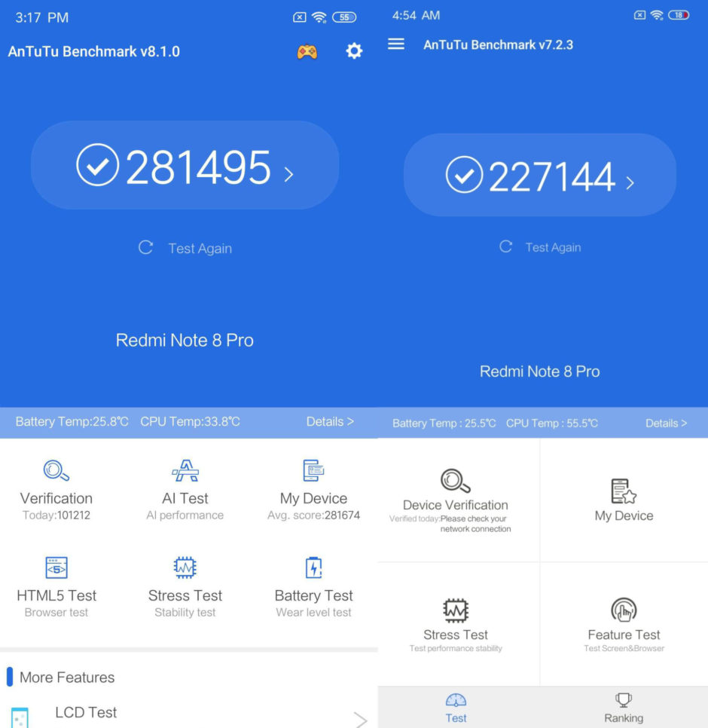Click the refresh icon beside Test Again v8.1.0
This screenshot has width=708, height=728.
145,247
